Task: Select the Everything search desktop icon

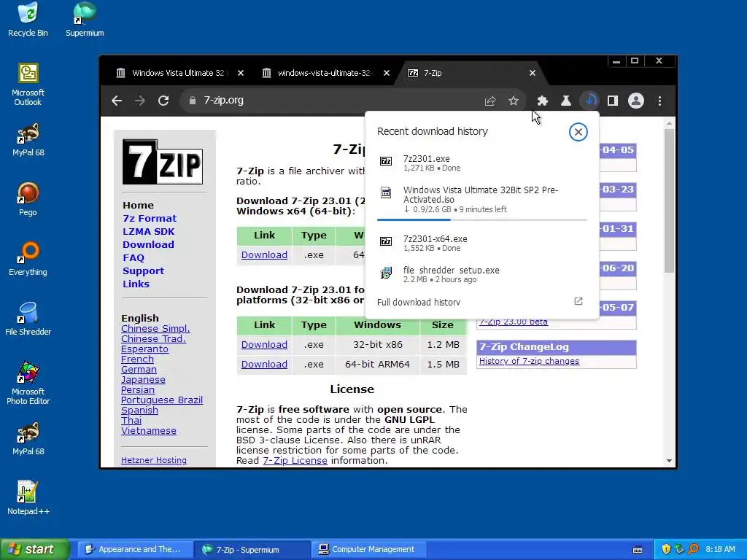Action: coord(28,259)
